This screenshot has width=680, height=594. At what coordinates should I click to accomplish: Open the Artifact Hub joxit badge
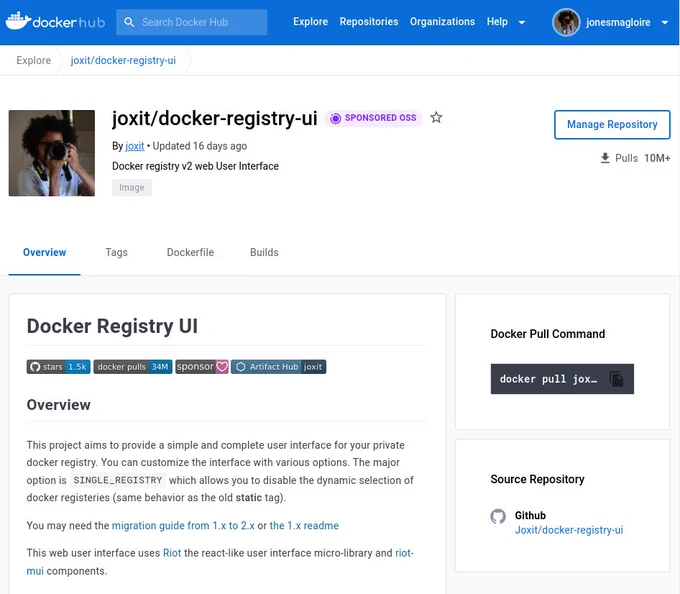(x=278, y=367)
